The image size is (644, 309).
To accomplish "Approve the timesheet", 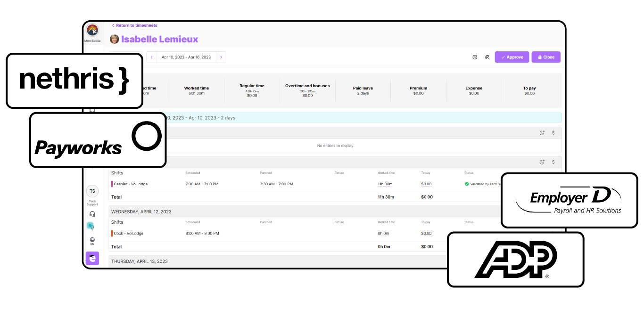I will (x=512, y=57).
